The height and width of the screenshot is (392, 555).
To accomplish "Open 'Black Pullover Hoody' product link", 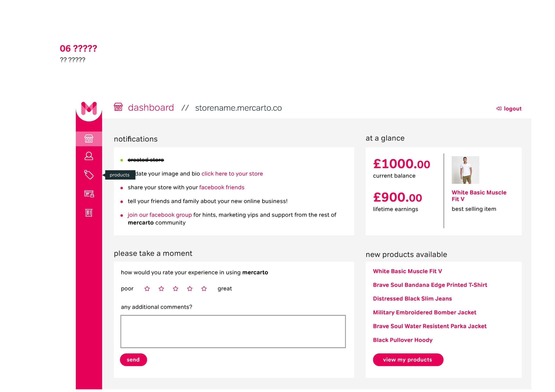I will [402, 340].
